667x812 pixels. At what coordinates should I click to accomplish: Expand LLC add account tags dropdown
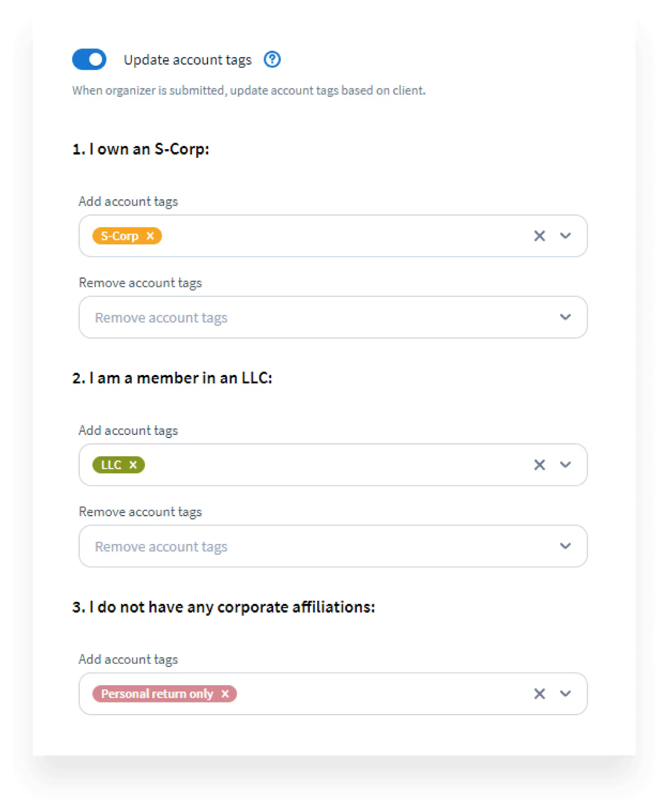pos(565,465)
